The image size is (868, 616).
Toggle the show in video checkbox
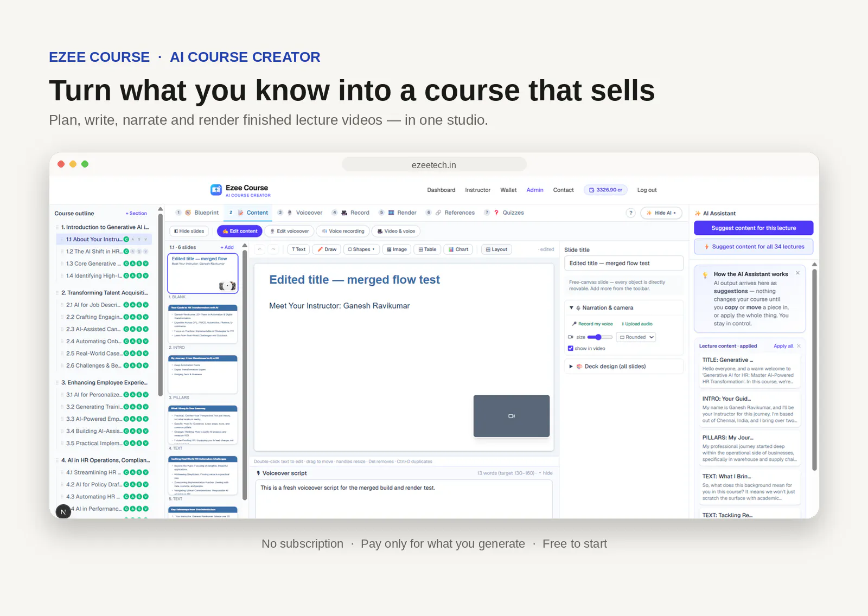tap(570, 349)
